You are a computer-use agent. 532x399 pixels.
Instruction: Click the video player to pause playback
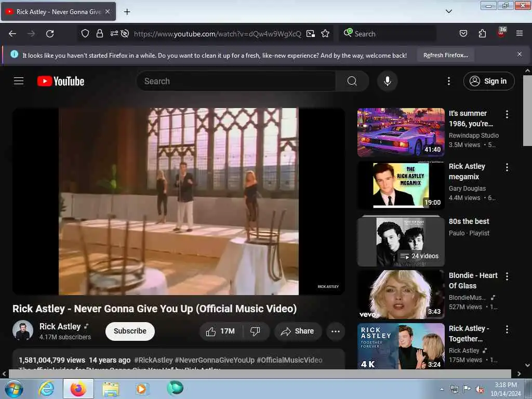(x=179, y=201)
